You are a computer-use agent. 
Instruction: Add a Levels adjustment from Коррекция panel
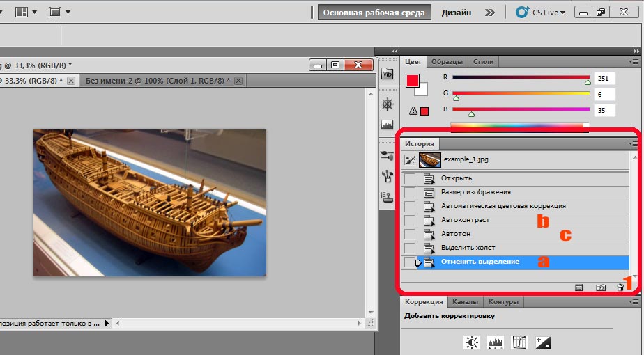495,342
